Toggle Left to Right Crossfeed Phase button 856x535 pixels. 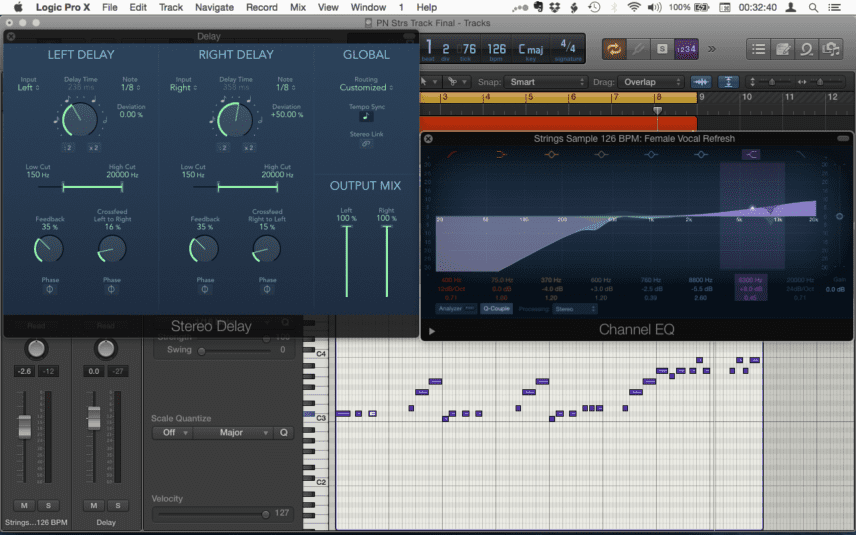tap(111, 289)
